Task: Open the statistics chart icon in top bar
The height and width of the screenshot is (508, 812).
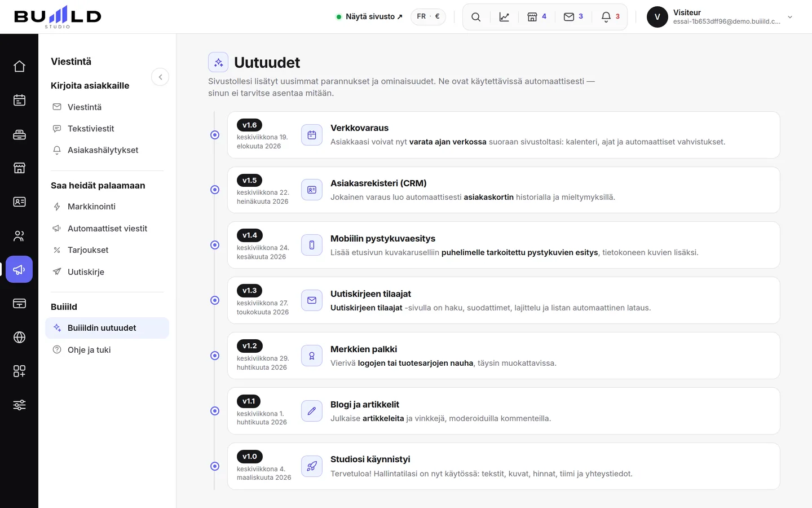Action: [504, 17]
